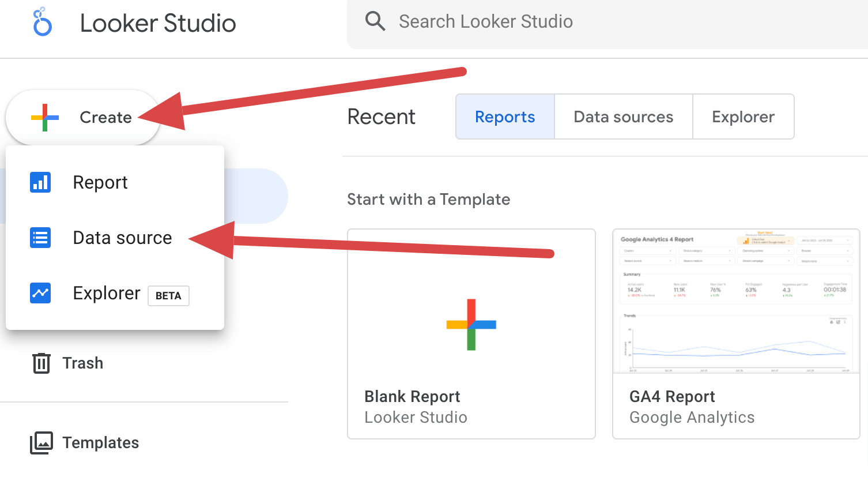Image resolution: width=868 pixels, height=496 pixels.
Task: Choose Report from the Create menu
Action: click(115, 182)
